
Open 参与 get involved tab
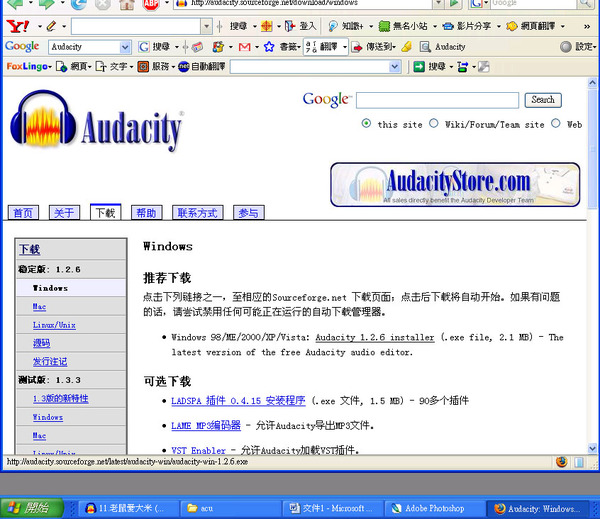pos(249,213)
